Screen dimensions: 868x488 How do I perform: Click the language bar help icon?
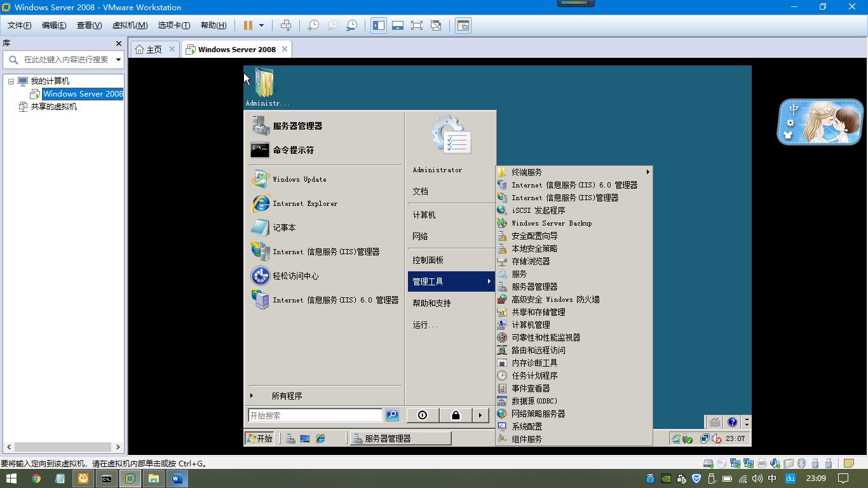point(732,422)
